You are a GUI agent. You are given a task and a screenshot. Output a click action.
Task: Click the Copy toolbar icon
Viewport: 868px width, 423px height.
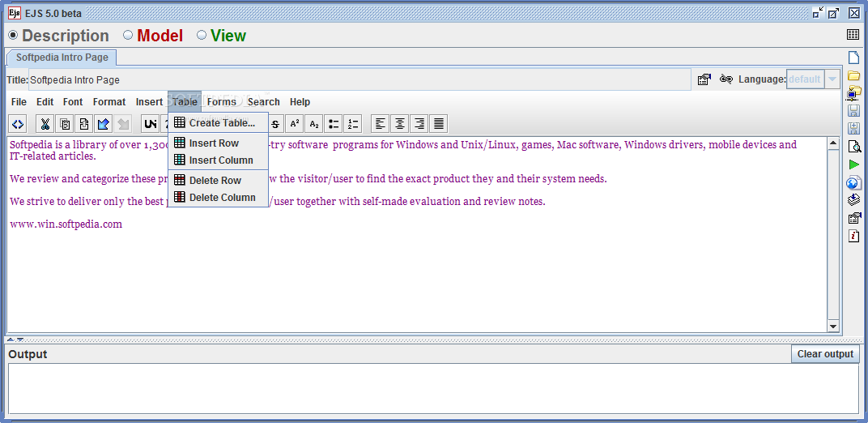point(65,124)
